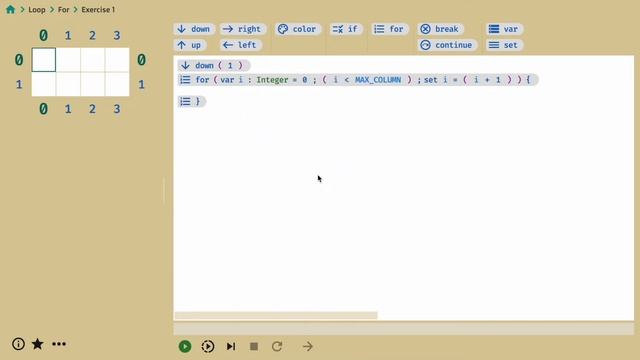Click the list icon before closing brace
Viewport: 640px width, 360px height.
click(x=185, y=101)
